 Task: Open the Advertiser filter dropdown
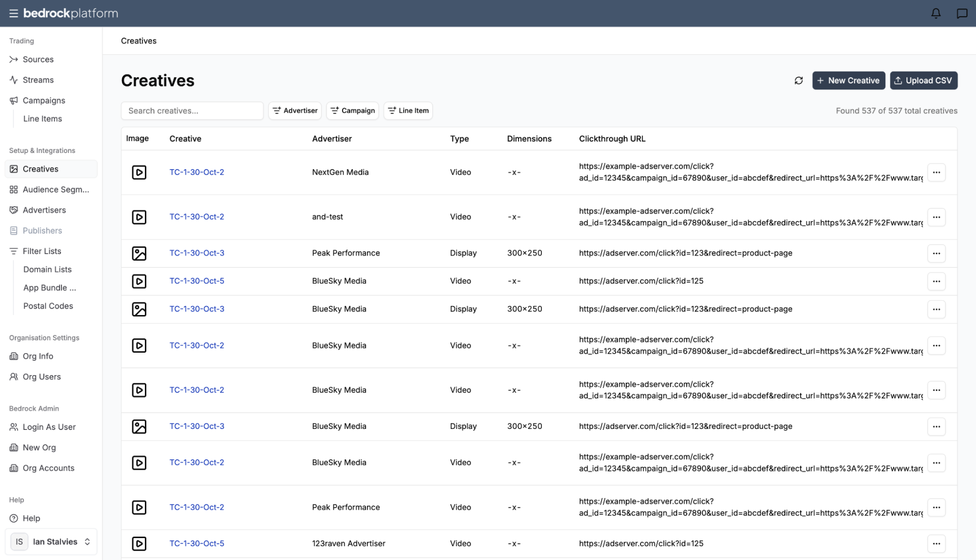295,110
